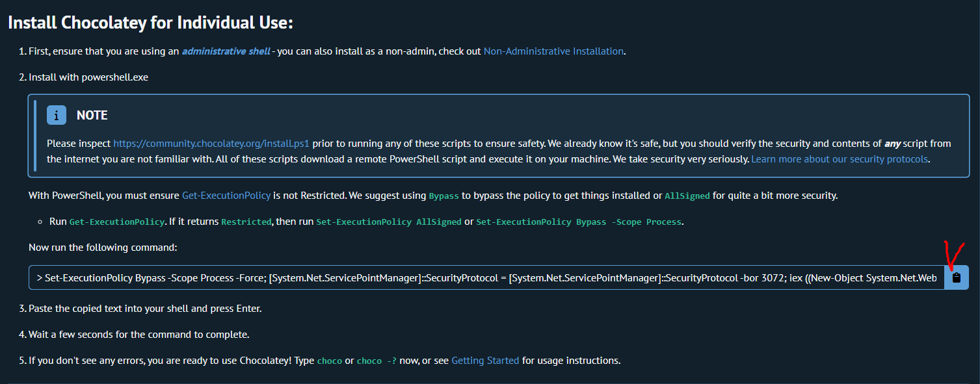Open the Getting Started link
Screen dimensions: 980x384
click(485, 360)
